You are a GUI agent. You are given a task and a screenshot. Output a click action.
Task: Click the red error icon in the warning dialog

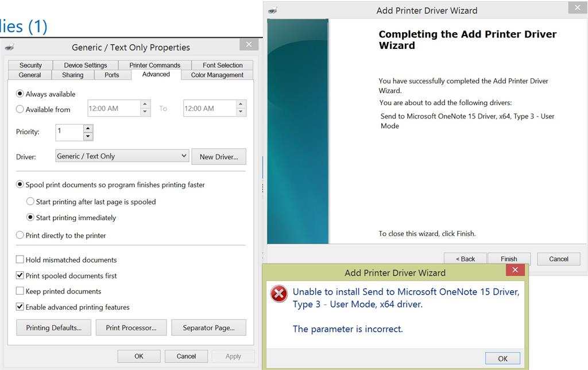(278, 294)
